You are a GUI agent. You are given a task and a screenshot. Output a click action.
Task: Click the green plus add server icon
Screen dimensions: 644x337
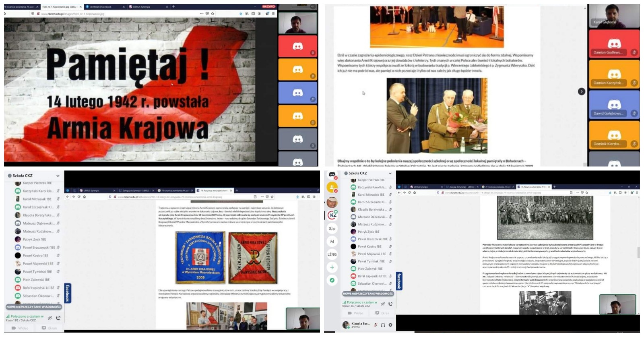coord(332,267)
